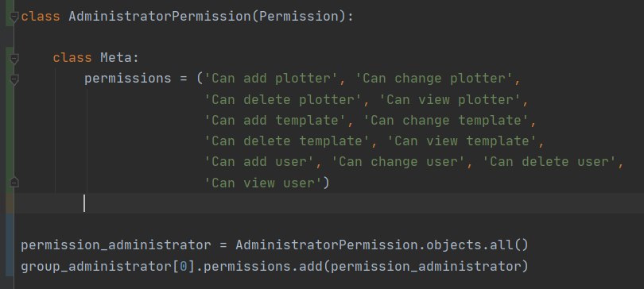The image size is (644, 289).
Task: Click the 'Can change template' string
Action: tap(447, 121)
